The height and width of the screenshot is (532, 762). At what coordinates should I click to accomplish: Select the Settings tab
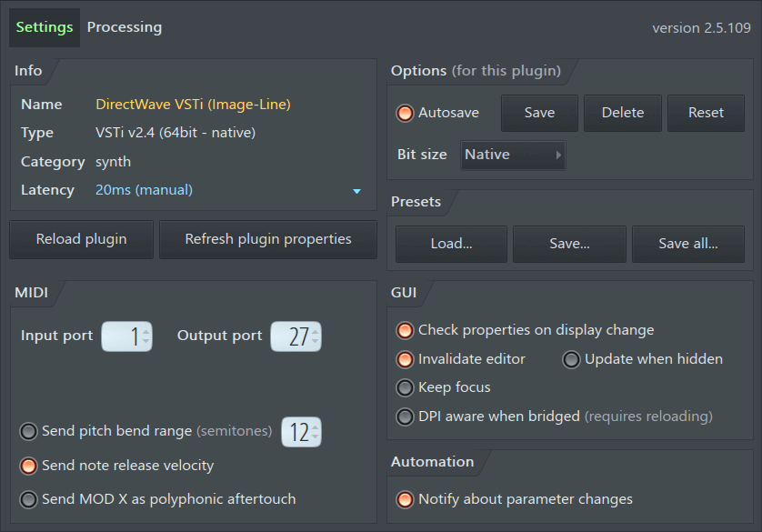tap(45, 27)
